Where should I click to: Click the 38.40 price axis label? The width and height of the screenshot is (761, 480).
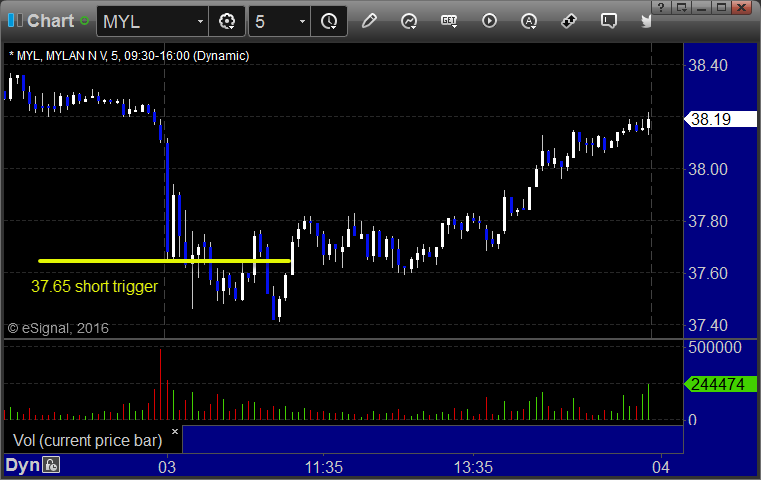point(708,66)
